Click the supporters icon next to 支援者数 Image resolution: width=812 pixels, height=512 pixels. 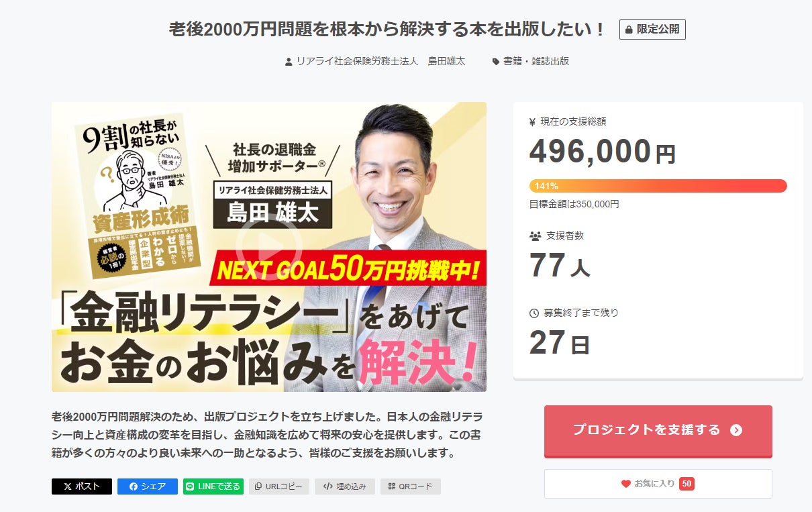535,236
